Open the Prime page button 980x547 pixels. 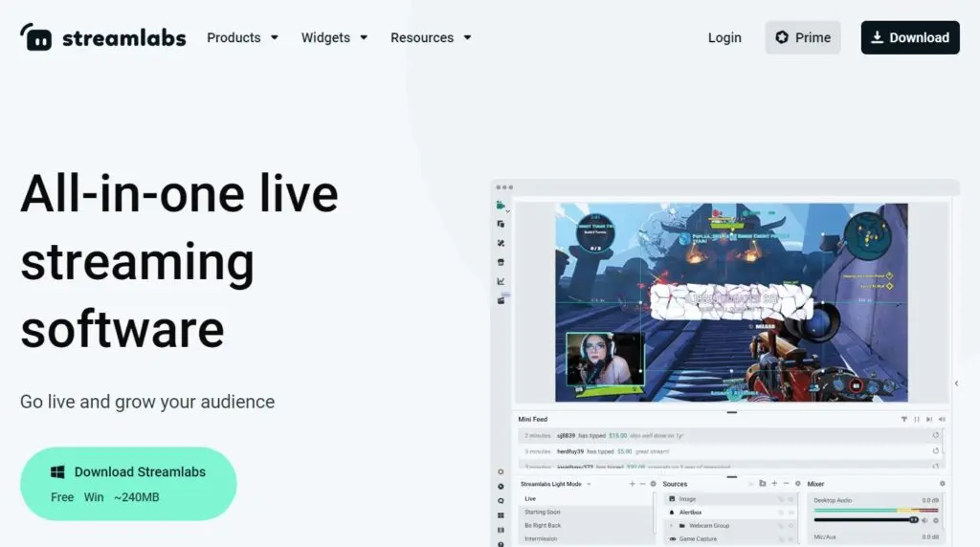(803, 37)
